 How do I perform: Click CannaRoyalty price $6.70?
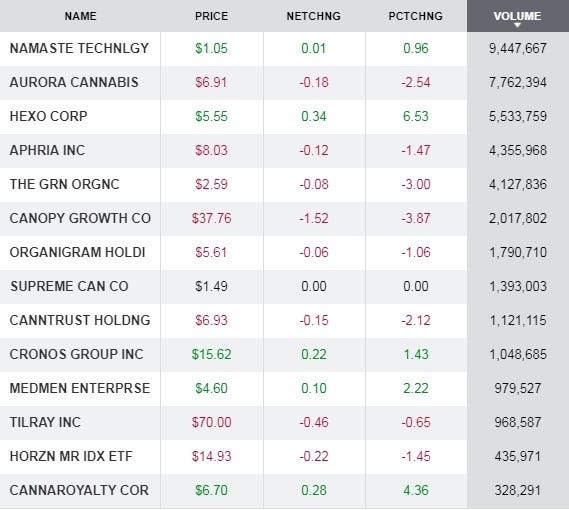212,490
